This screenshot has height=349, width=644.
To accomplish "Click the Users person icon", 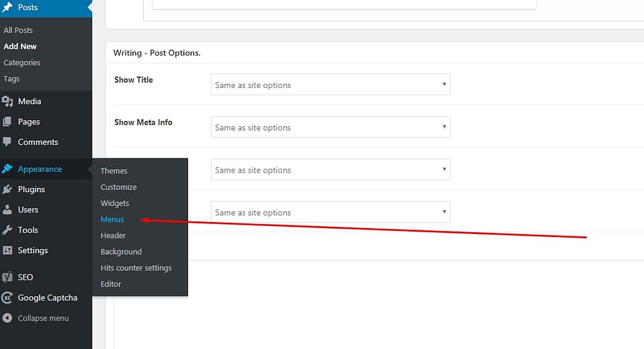I will [7, 209].
